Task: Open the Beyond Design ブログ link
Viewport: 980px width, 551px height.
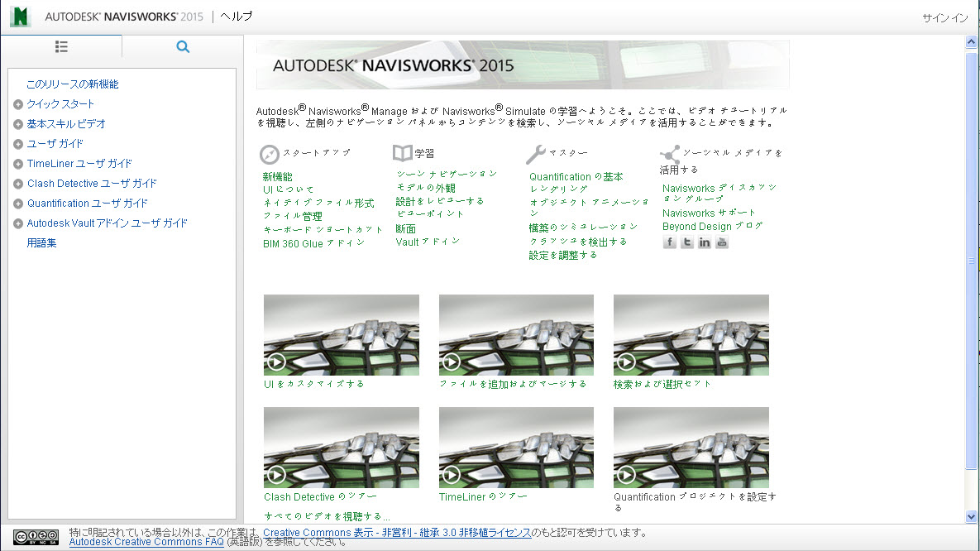Action: click(x=713, y=227)
